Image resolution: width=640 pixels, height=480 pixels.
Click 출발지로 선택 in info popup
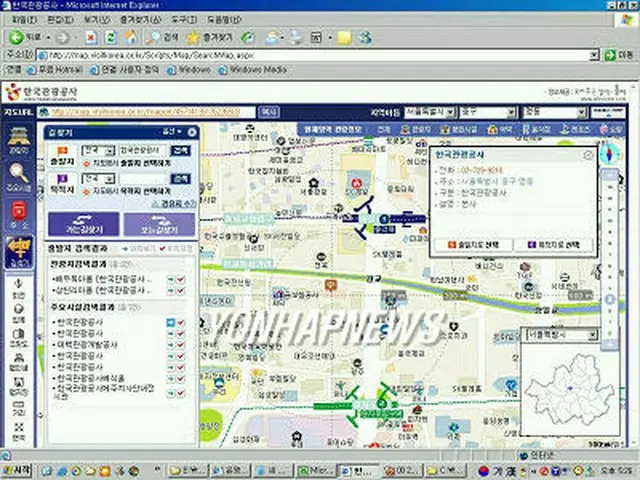[x=473, y=244]
